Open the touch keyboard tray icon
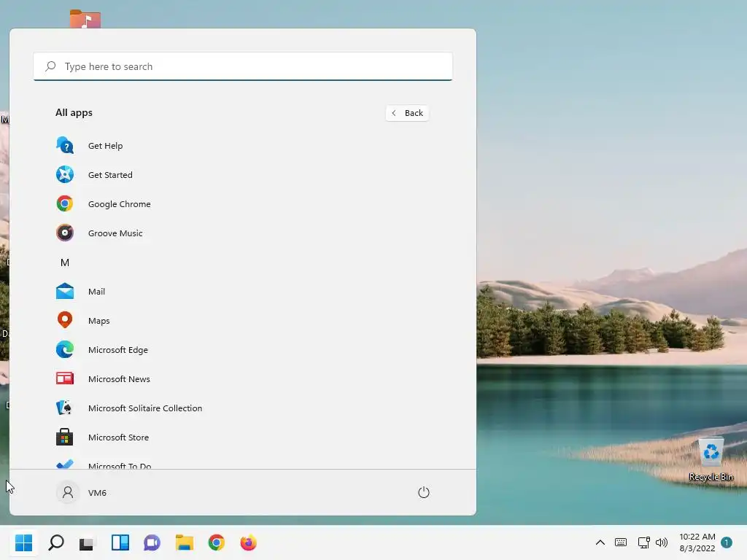This screenshot has height=560, width=747. 621,542
